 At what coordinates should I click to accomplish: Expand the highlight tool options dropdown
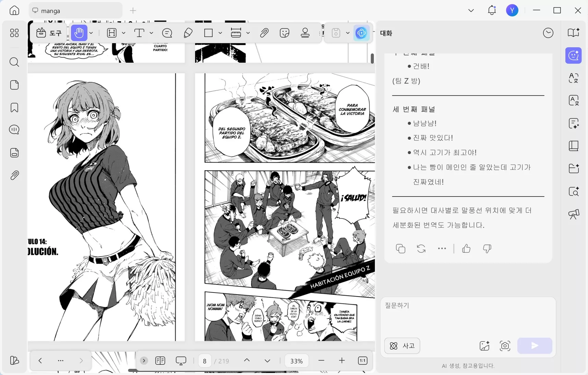tap(123, 33)
